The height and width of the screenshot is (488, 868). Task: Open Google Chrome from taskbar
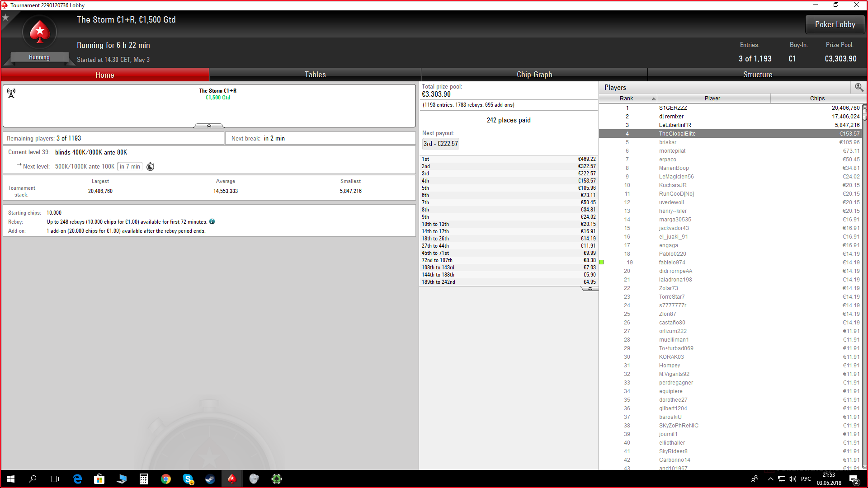pyautogui.click(x=166, y=479)
